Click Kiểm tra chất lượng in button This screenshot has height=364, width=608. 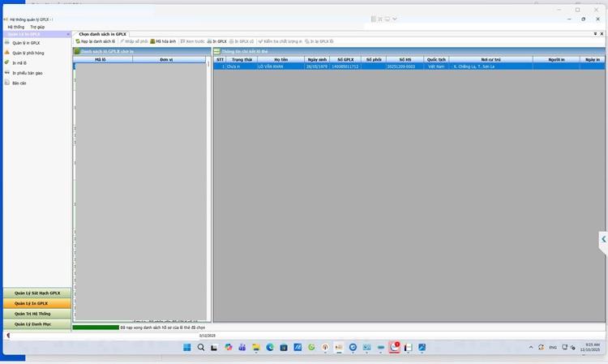(x=280, y=41)
